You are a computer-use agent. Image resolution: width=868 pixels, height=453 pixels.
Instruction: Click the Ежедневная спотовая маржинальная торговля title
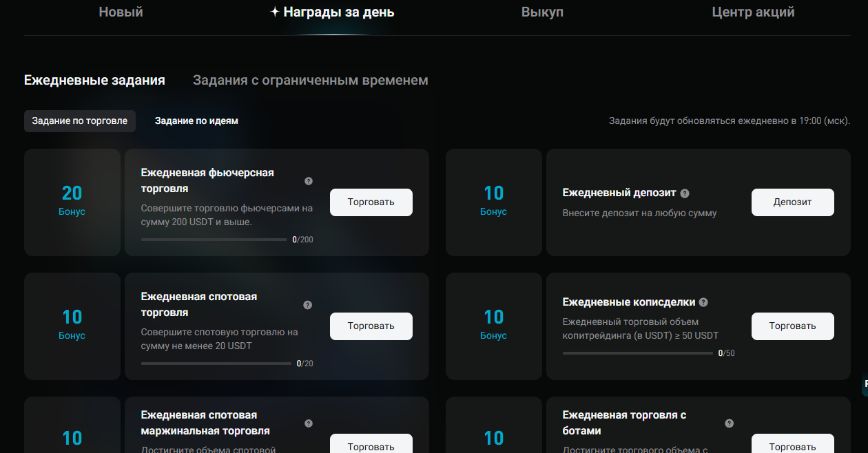[x=205, y=423]
